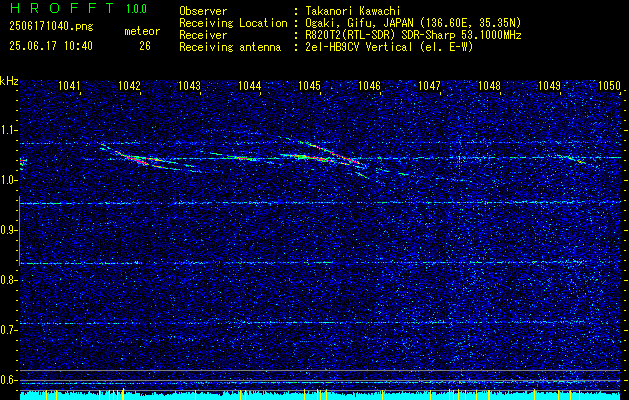Click the meteor count 26

click(145, 46)
